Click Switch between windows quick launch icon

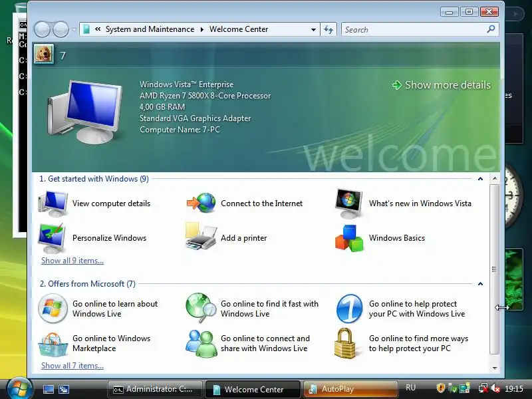point(63,389)
